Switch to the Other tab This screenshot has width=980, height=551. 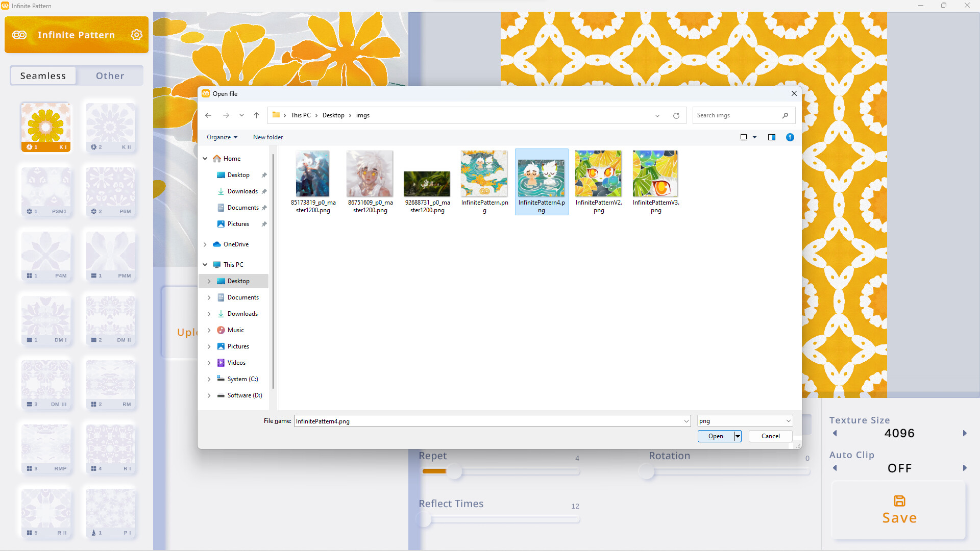point(109,76)
